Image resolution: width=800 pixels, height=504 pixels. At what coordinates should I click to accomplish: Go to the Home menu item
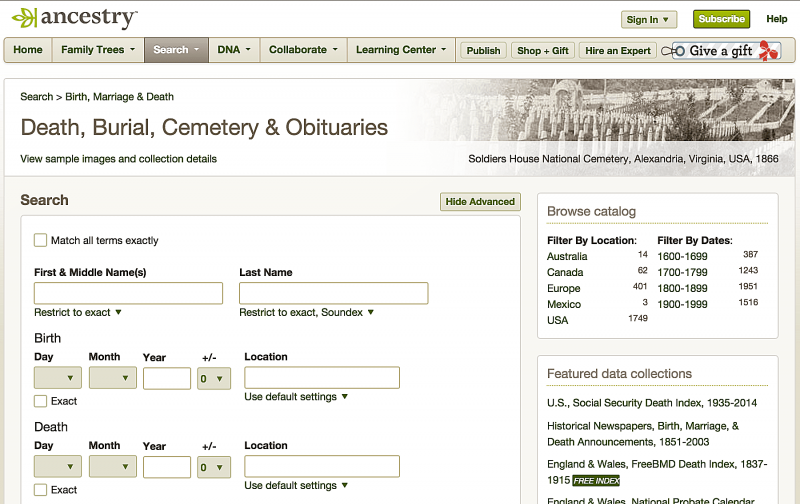pyautogui.click(x=28, y=50)
